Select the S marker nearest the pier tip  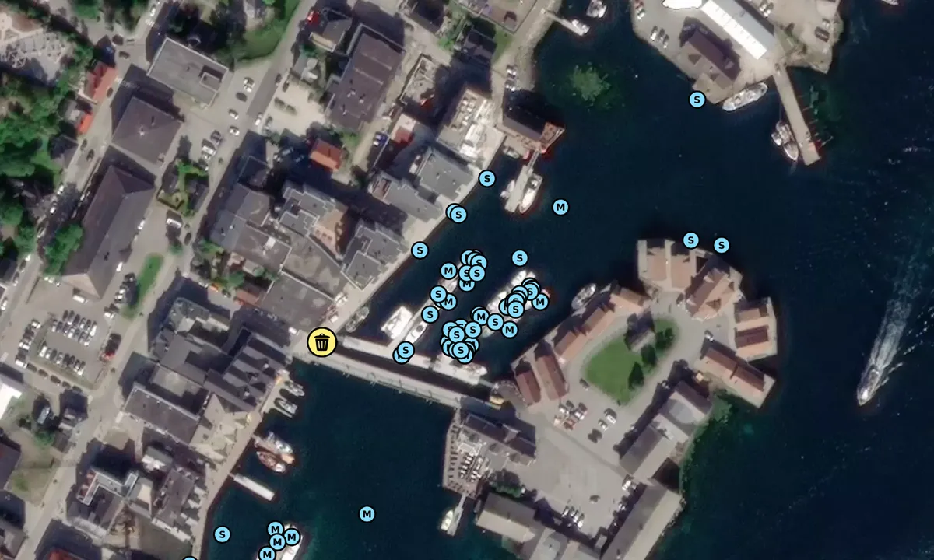point(405,350)
